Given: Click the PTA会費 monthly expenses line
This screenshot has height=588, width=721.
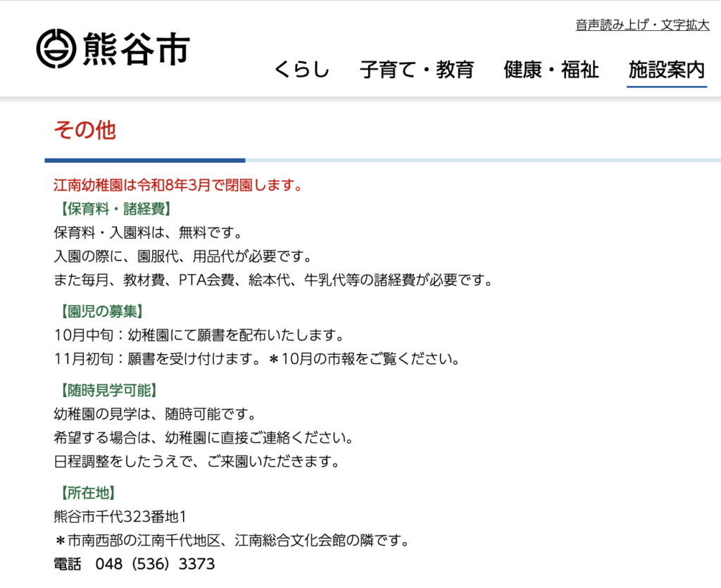Looking at the screenshot, I should (x=272, y=280).
